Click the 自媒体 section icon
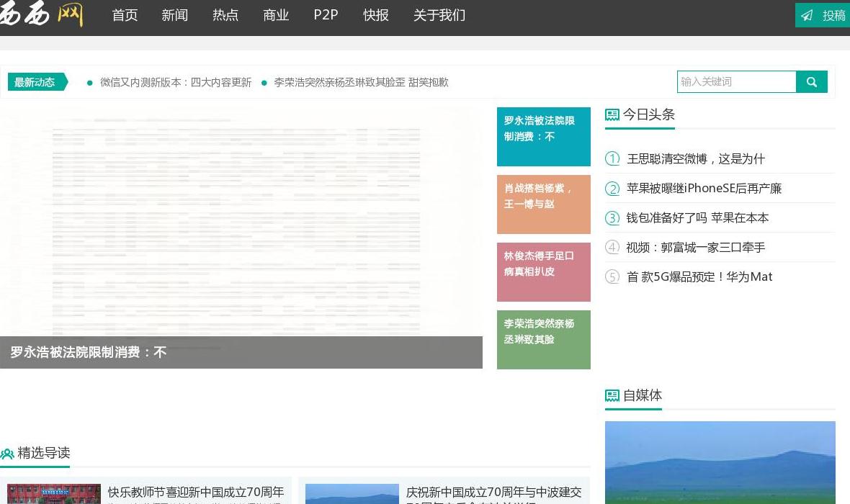 pyautogui.click(x=612, y=395)
